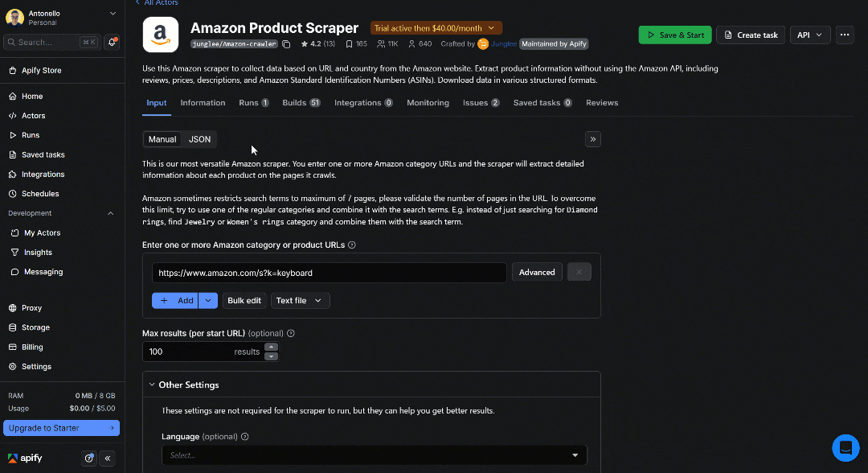Click the Save & Start button
The width and height of the screenshot is (868, 473).
tap(674, 35)
